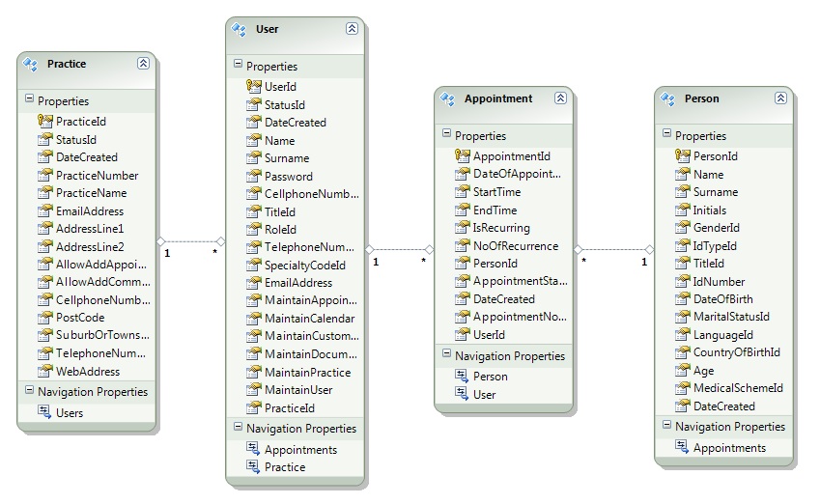Click the property icon next to IsRecurring

[x=463, y=227]
